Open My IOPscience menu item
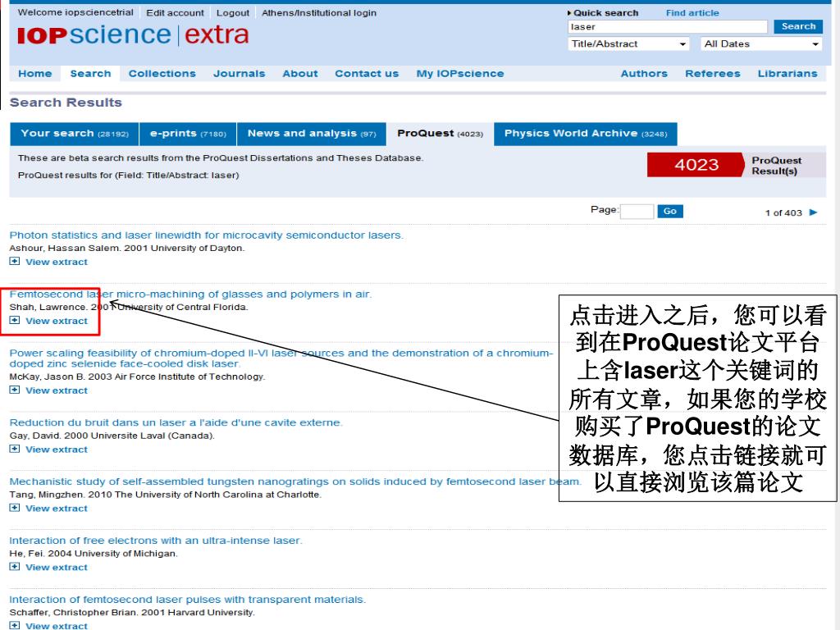Screen dimensions: 840x630 pos(460,73)
